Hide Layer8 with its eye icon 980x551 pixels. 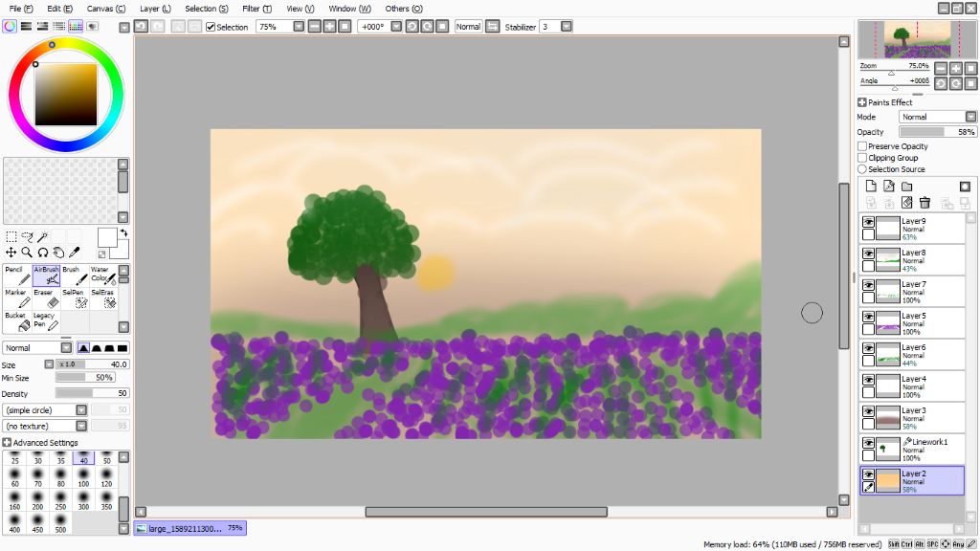pyautogui.click(x=868, y=253)
